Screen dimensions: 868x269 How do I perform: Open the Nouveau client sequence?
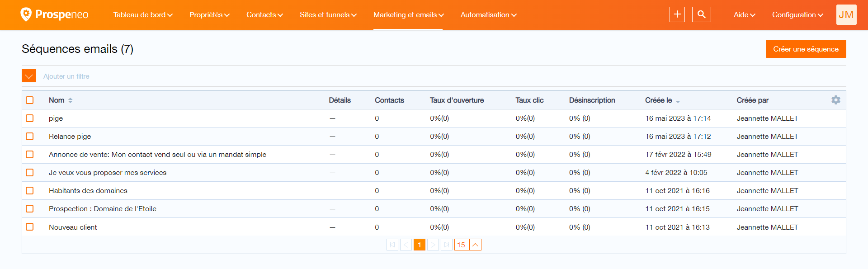point(73,227)
